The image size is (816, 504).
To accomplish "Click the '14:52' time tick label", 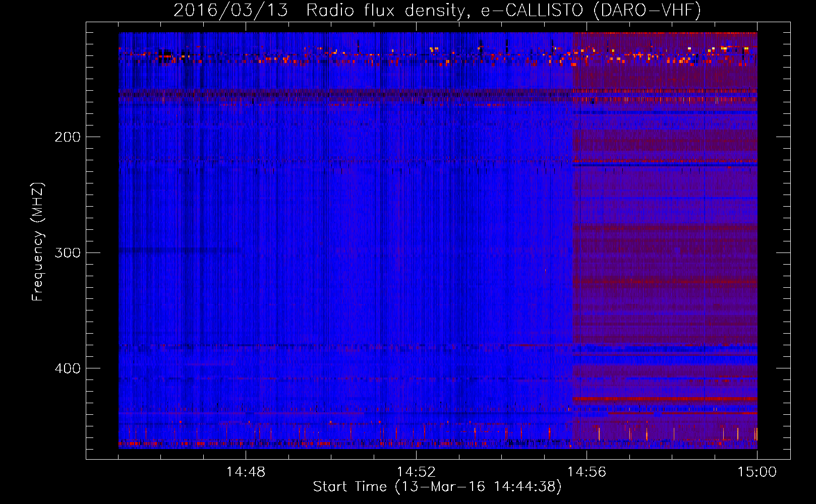I will pos(416,472).
